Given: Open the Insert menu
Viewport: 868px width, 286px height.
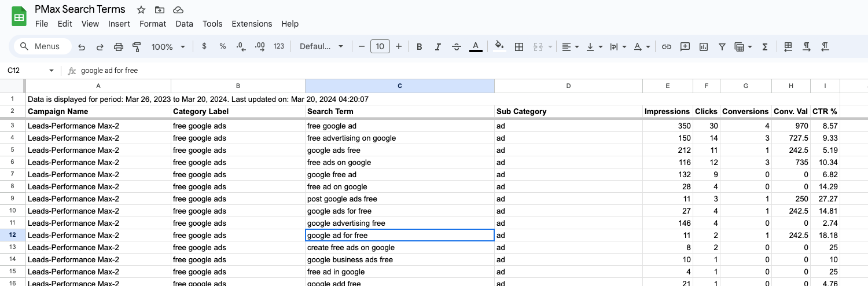Looking at the screenshot, I should click(x=119, y=24).
